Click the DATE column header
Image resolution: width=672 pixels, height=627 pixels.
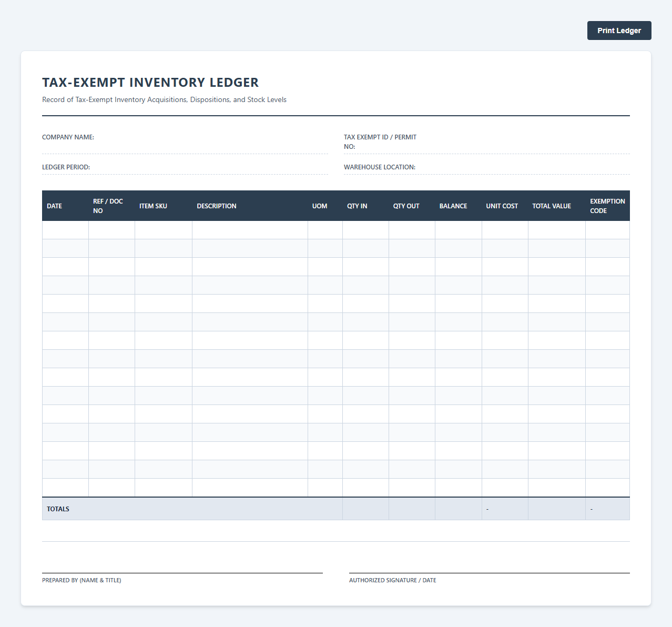click(x=65, y=206)
